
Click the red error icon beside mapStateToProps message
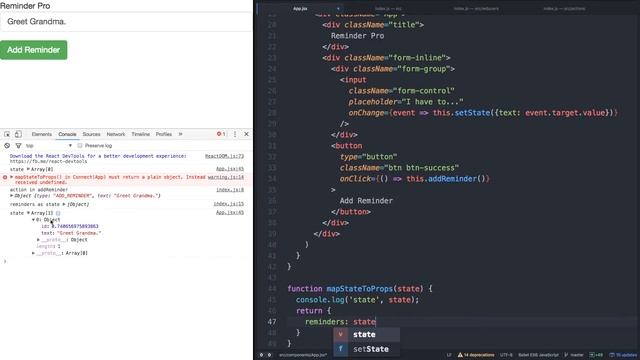coord(5,177)
